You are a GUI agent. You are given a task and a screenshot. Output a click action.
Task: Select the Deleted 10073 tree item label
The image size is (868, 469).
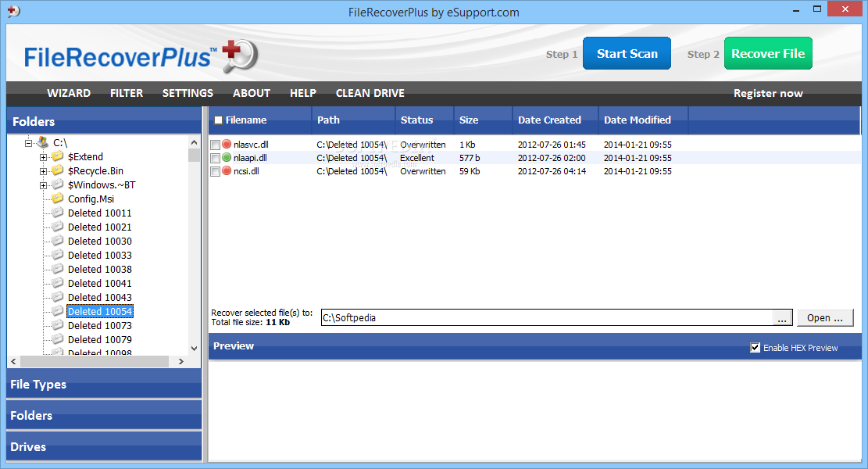pos(100,326)
